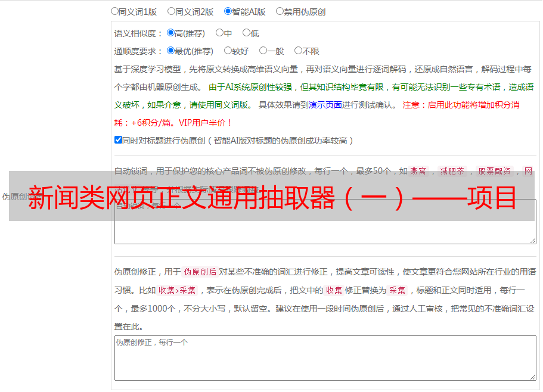
Task: Toggle 同时对标题进行伪原创 checkbox
Action: (x=118, y=140)
